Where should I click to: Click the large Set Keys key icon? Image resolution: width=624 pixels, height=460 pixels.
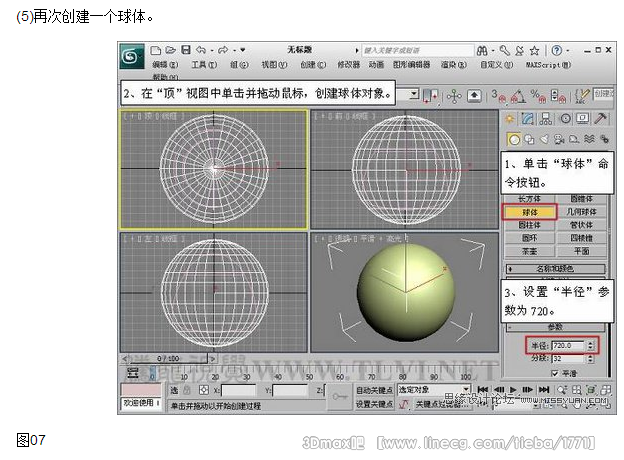click(340, 397)
